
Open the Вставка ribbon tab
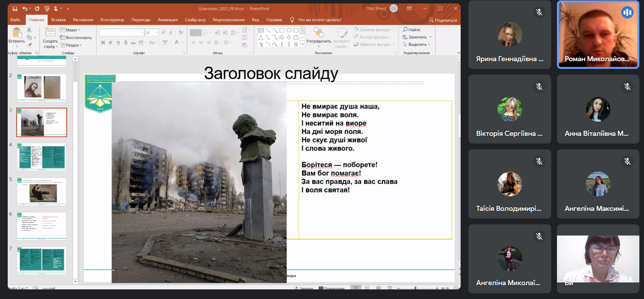click(58, 20)
